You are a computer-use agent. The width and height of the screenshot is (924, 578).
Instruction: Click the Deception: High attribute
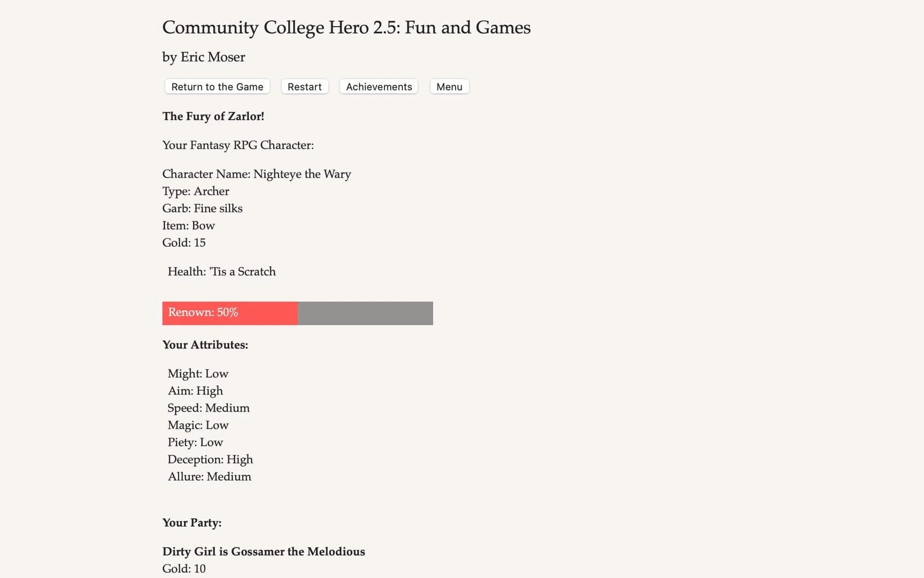click(210, 459)
